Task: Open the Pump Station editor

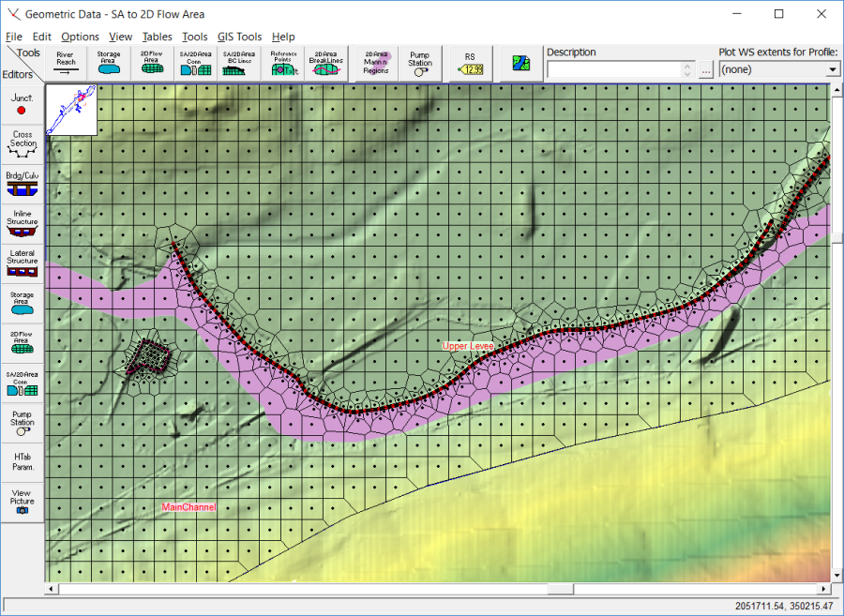Action: point(21,420)
